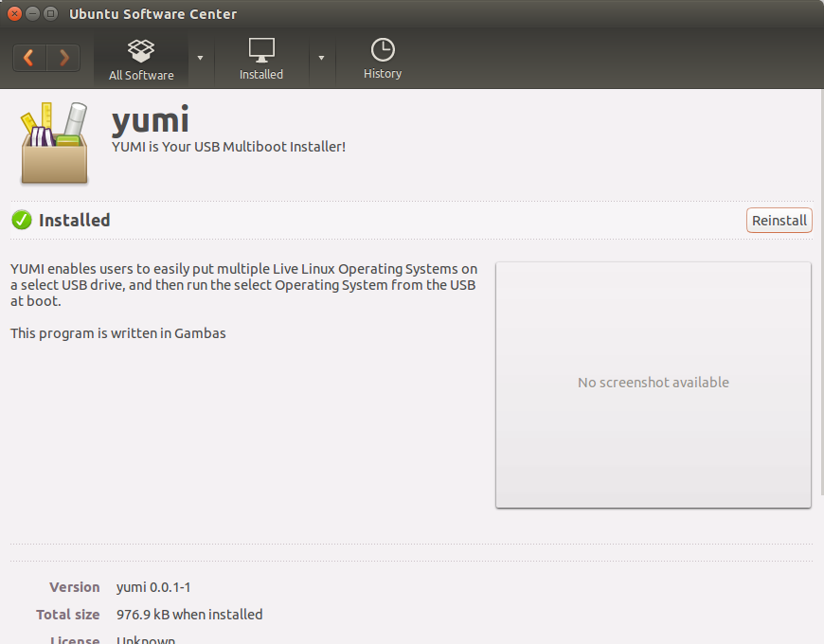Minimize the Ubuntu Software Center window
Viewport: 824px width, 644px height.
click(x=32, y=13)
